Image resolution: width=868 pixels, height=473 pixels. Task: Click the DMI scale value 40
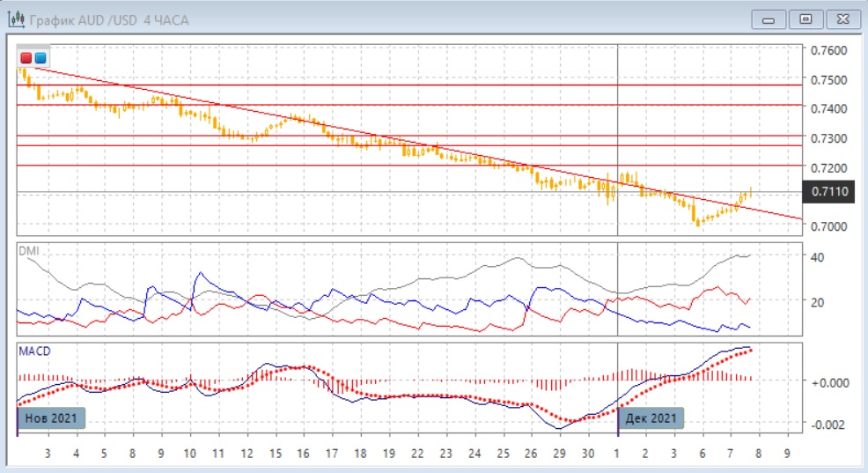tap(816, 257)
